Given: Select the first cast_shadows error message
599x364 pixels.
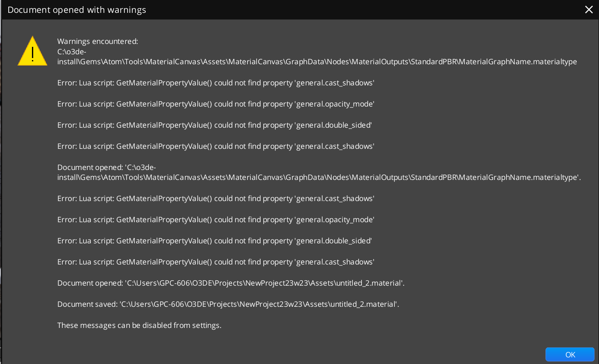Looking at the screenshot, I should coord(215,83).
